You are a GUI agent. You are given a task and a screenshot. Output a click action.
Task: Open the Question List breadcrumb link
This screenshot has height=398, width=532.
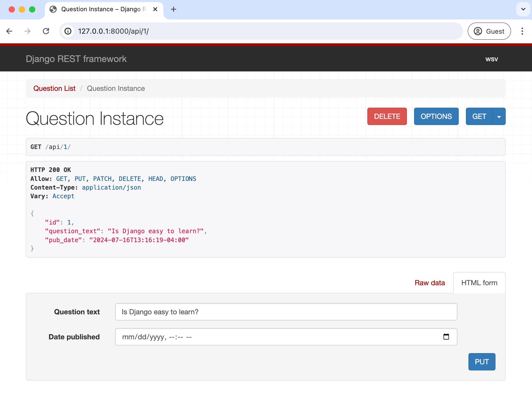(x=54, y=89)
